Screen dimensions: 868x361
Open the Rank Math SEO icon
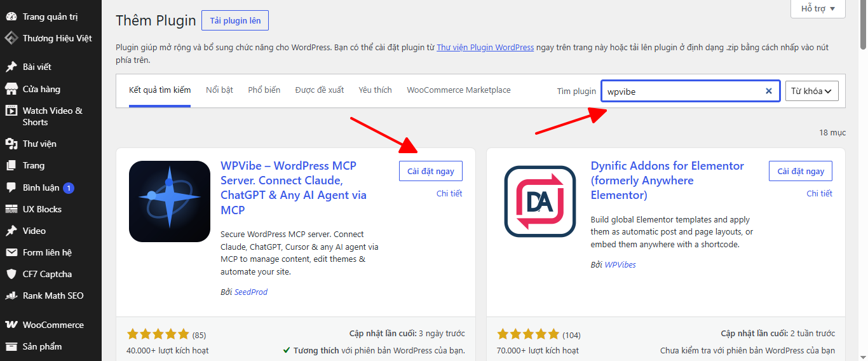click(11, 296)
